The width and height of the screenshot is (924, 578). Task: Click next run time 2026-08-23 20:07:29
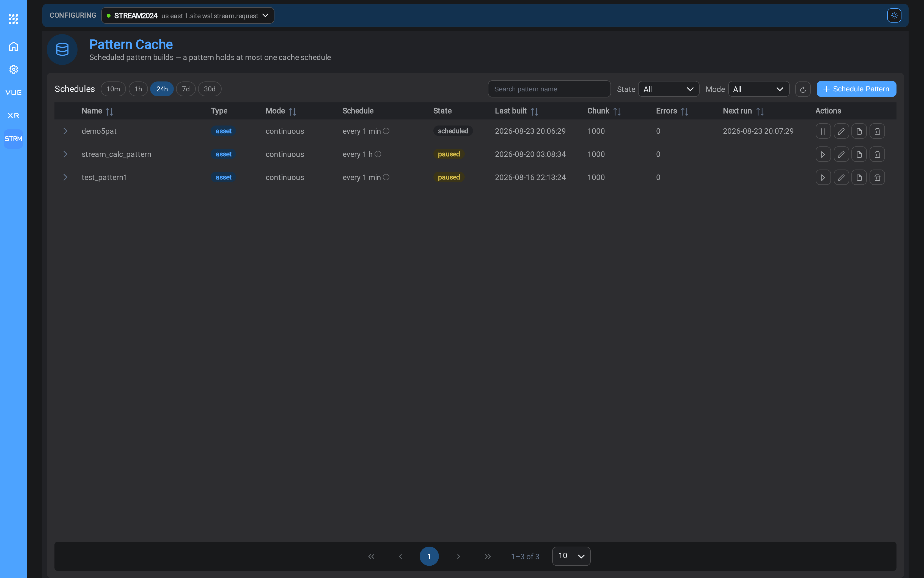pyautogui.click(x=758, y=131)
